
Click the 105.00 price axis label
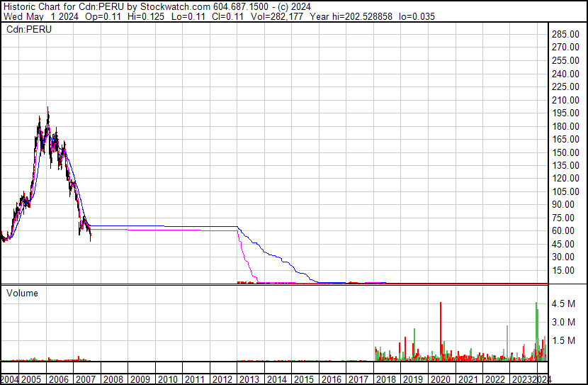coord(565,191)
